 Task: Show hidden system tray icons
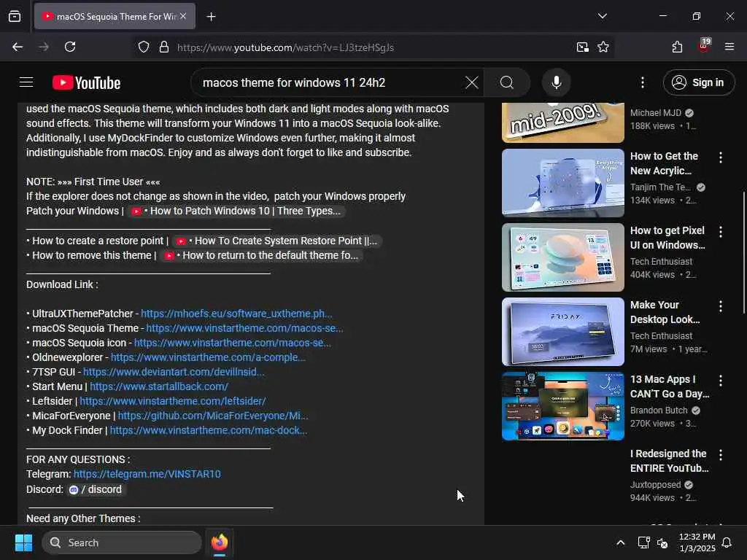pos(620,542)
